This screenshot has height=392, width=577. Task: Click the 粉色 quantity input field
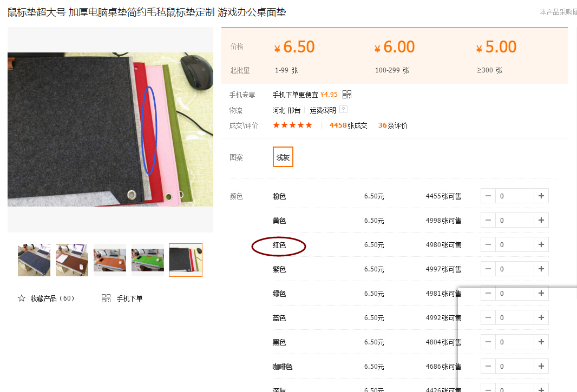pos(515,196)
